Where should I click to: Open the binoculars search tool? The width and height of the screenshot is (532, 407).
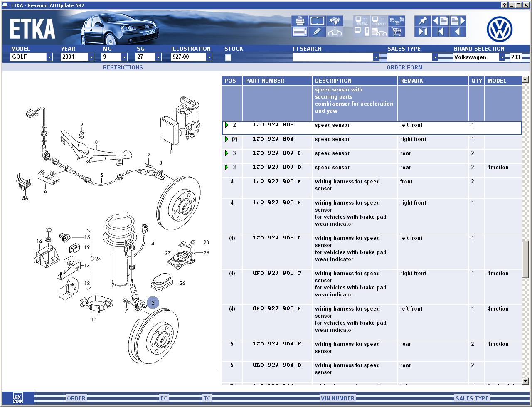(335, 21)
